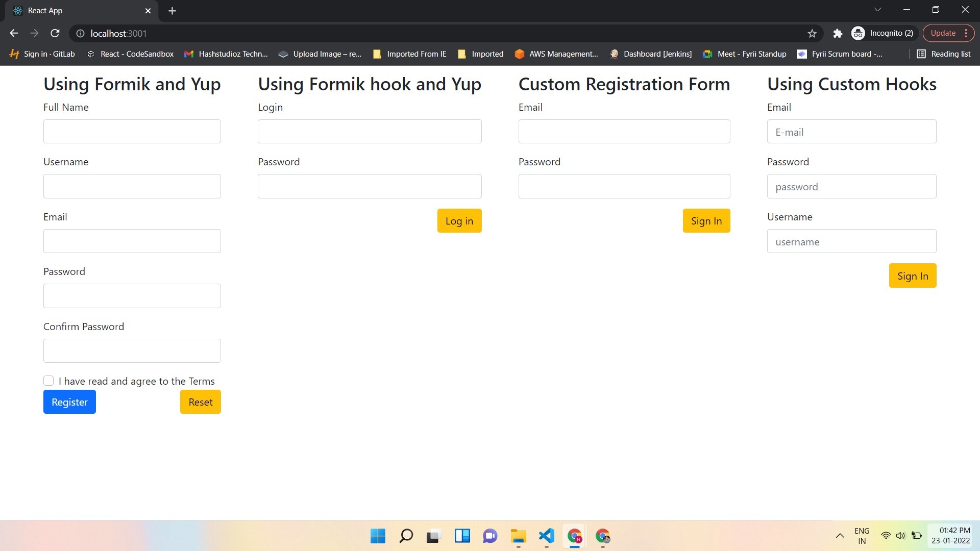Open the Reading list panel
The width and height of the screenshot is (980, 551).
[x=943, y=54]
